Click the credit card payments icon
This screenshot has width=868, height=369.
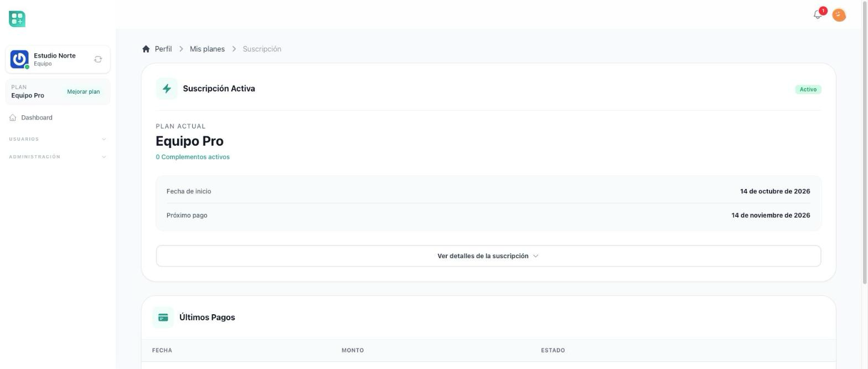pyautogui.click(x=163, y=317)
